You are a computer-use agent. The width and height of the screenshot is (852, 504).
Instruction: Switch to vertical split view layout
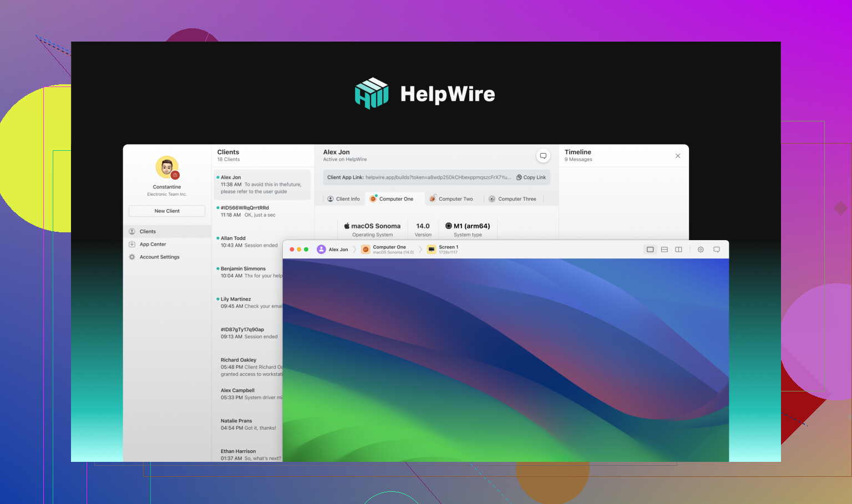pyautogui.click(x=678, y=250)
